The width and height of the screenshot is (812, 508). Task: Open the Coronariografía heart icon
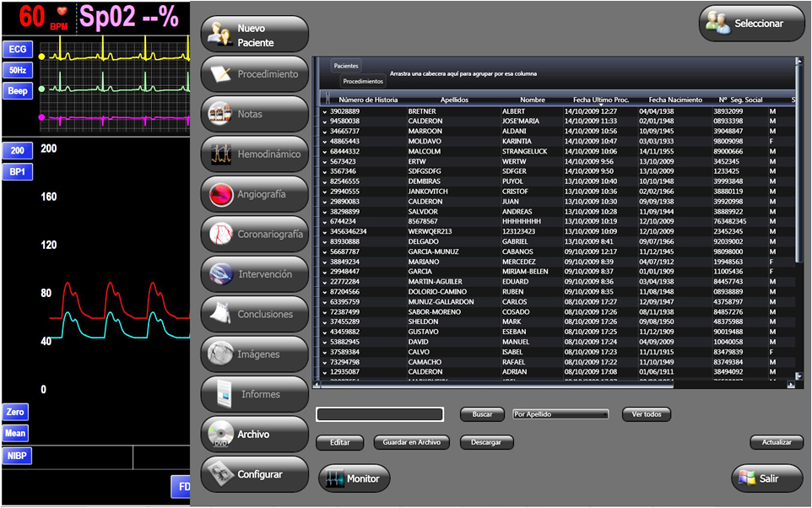click(x=220, y=234)
